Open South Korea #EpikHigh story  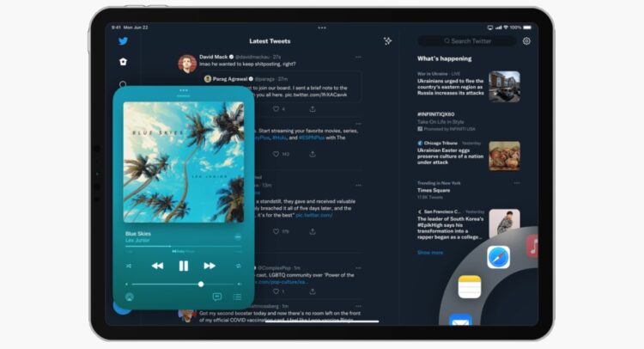(x=451, y=228)
